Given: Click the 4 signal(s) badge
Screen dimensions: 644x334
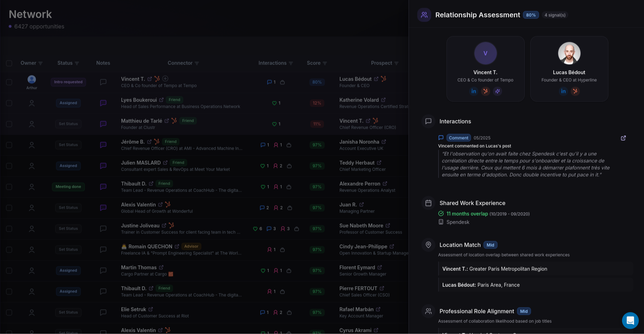Looking at the screenshot, I should pos(555,15).
